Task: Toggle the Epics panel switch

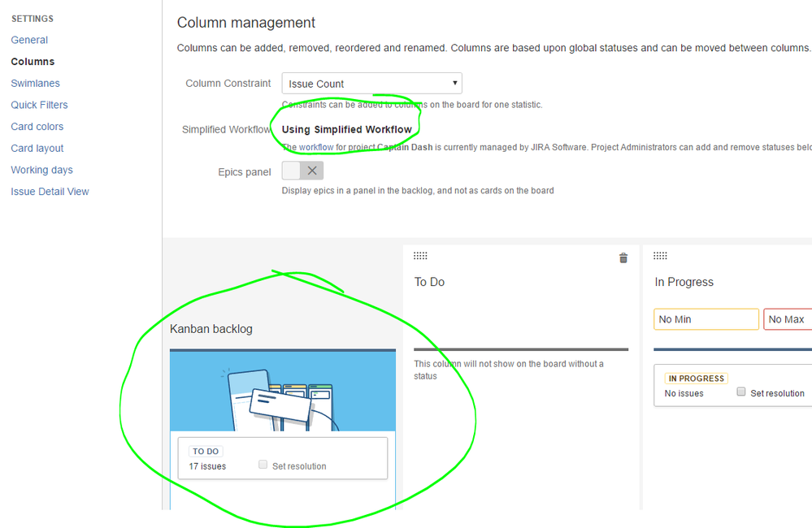Action: (302, 171)
